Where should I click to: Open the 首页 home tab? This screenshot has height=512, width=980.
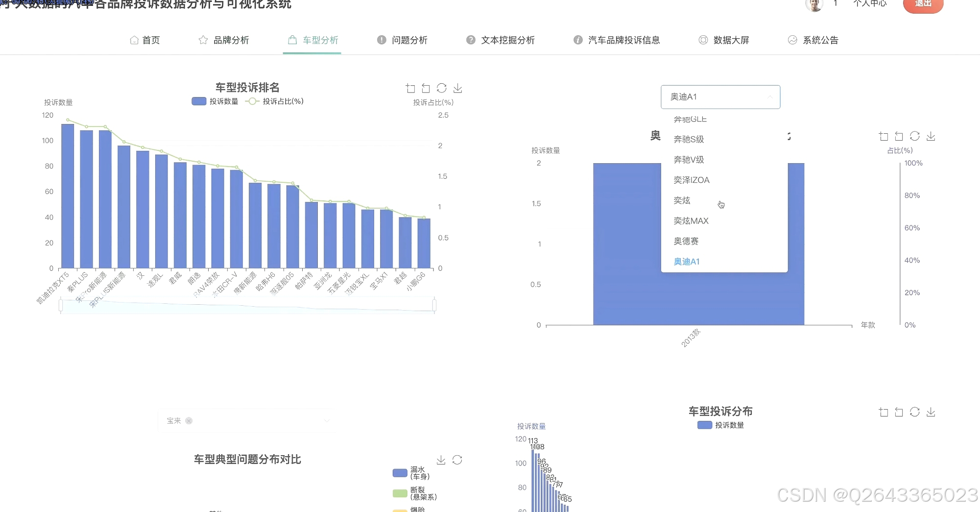tap(145, 40)
